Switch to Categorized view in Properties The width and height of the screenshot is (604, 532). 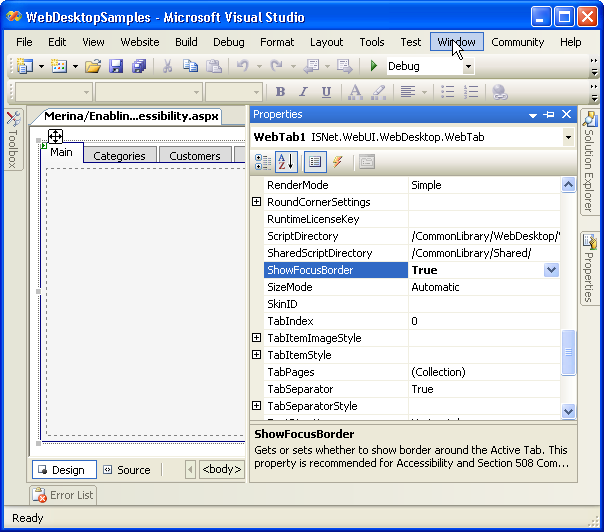(x=263, y=162)
